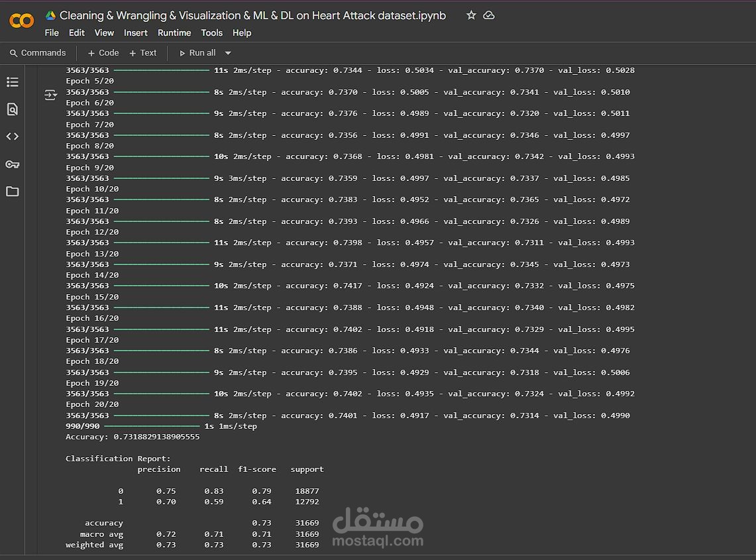The image size is (756, 560).
Task: Click the 'Accuracy: 0.7318829138905555' line
Action: (133, 437)
